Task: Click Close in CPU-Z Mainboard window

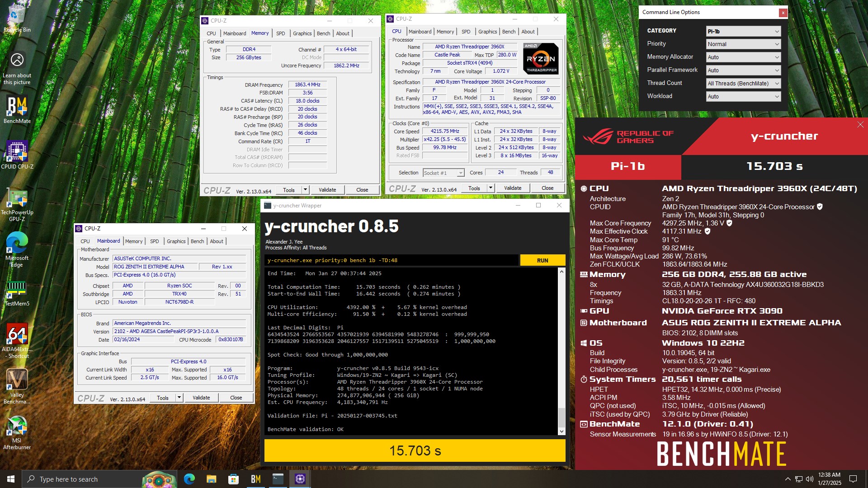Action: click(236, 398)
